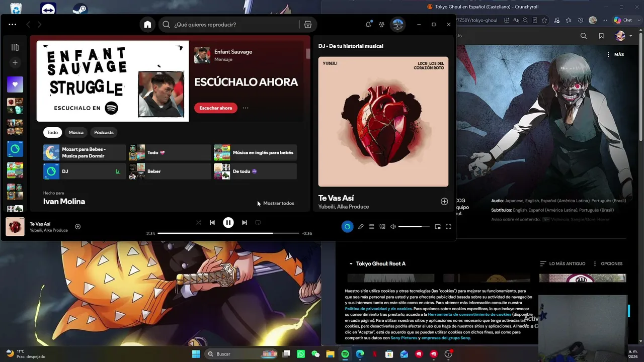Open the Más menu on Crunchyroll
644x362 pixels.
615,54
